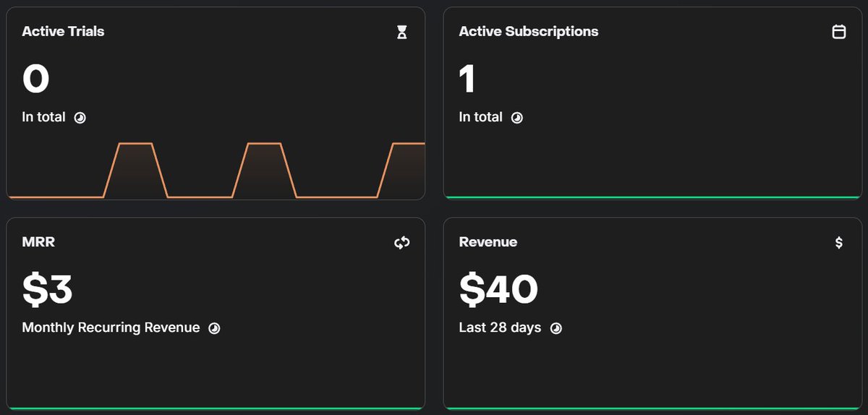Select the Active Trials card title

pos(63,31)
